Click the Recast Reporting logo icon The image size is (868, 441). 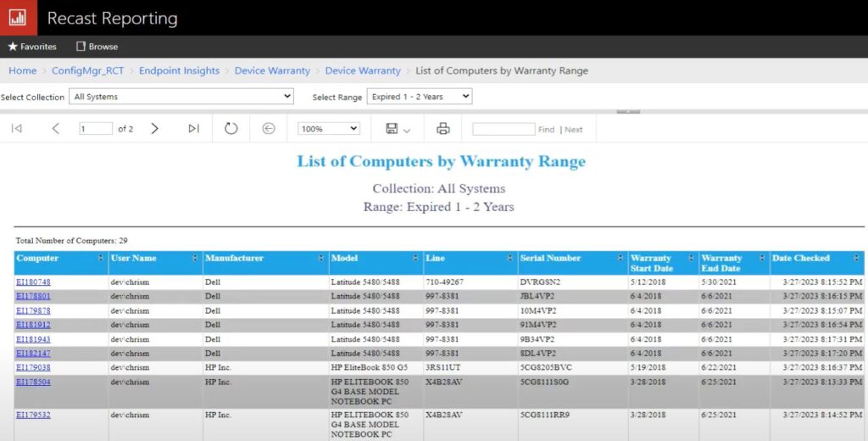[x=18, y=18]
